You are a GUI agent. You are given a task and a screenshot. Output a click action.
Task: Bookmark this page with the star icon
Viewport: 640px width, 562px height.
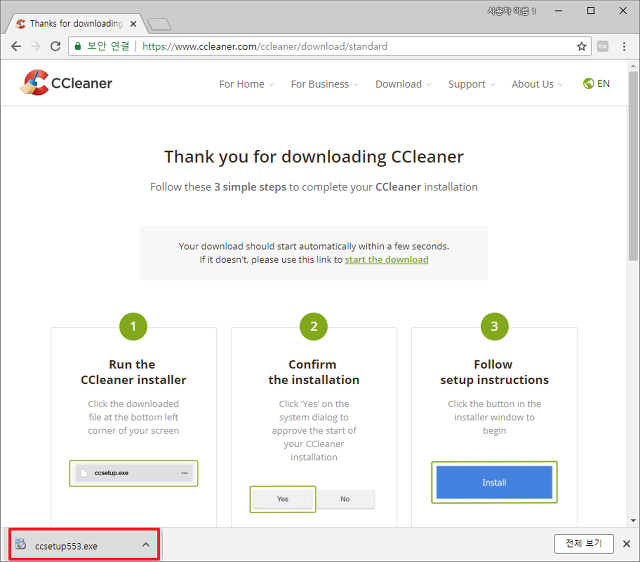(582, 47)
